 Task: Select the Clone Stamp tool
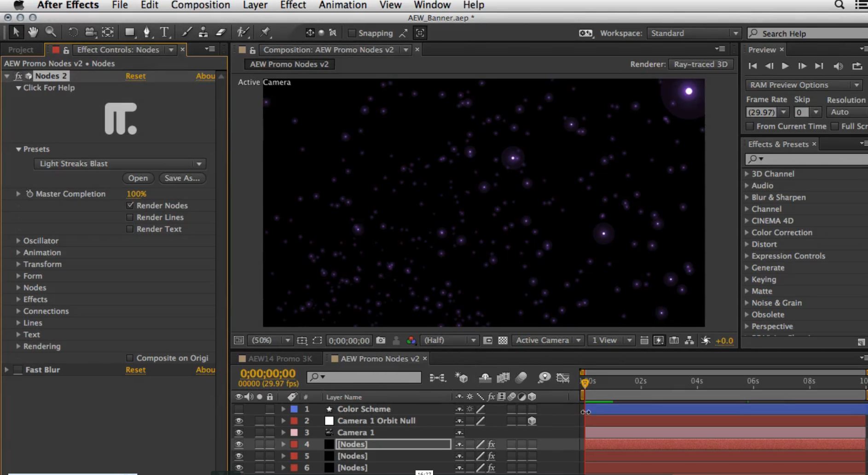[x=203, y=32]
